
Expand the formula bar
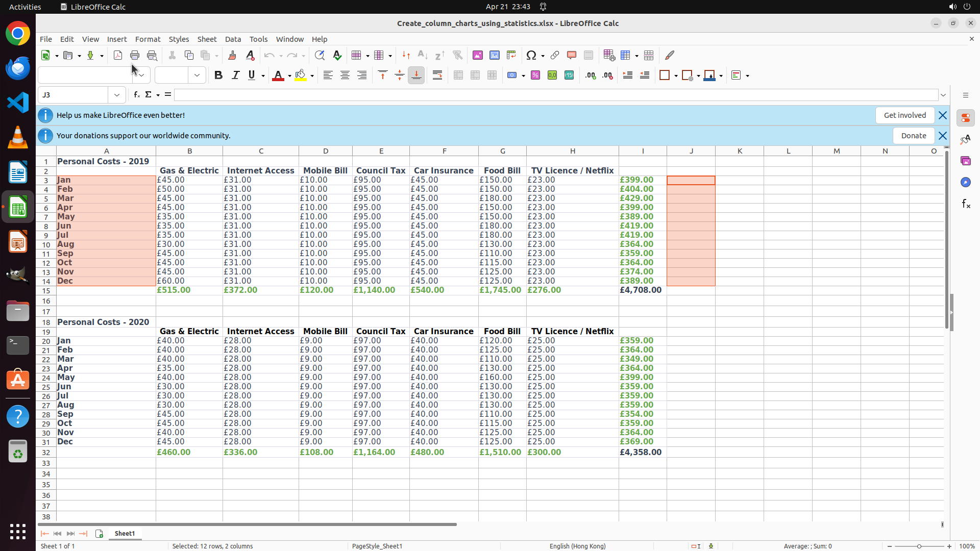pyautogui.click(x=943, y=95)
